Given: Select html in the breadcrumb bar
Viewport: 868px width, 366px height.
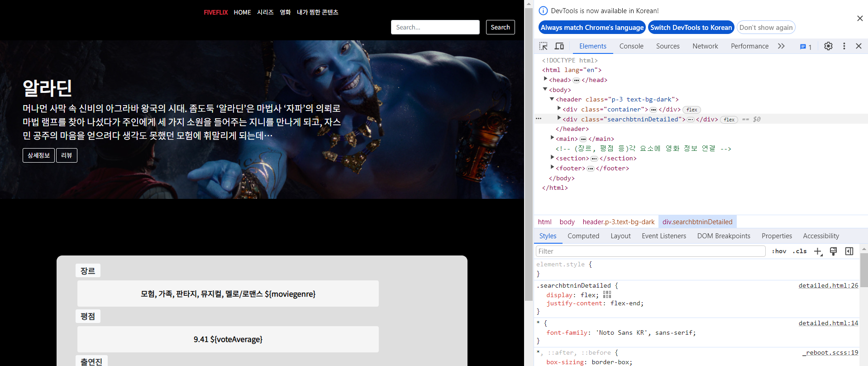Looking at the screenshot, I should click(x=544, y=222).
